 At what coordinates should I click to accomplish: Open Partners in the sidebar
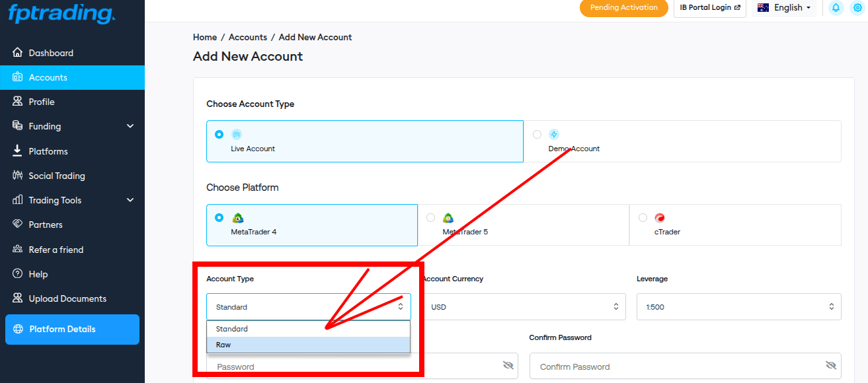tap(72, 225)
